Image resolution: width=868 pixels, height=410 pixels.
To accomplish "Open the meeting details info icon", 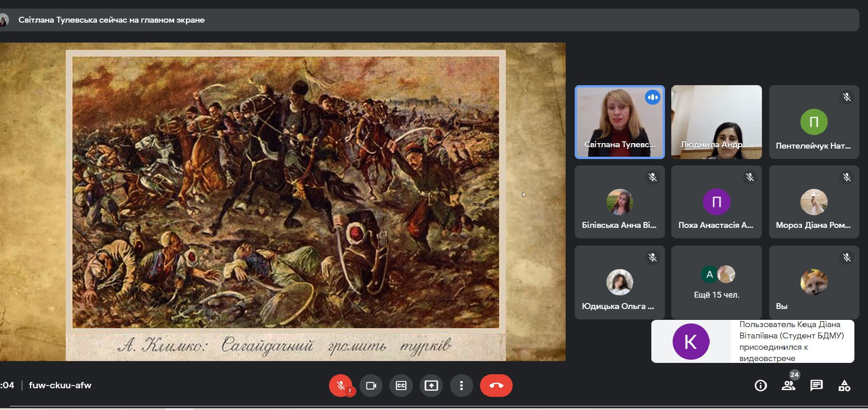I will (761, 386).
